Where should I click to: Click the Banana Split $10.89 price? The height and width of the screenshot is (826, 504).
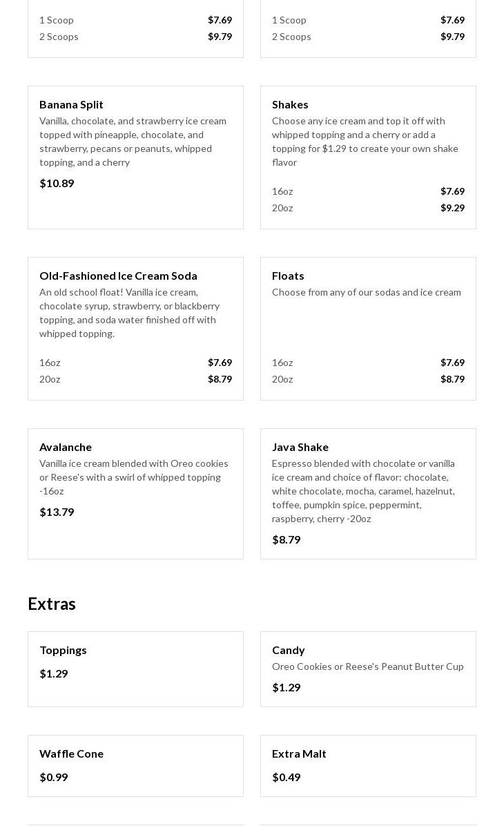[57, 183]
